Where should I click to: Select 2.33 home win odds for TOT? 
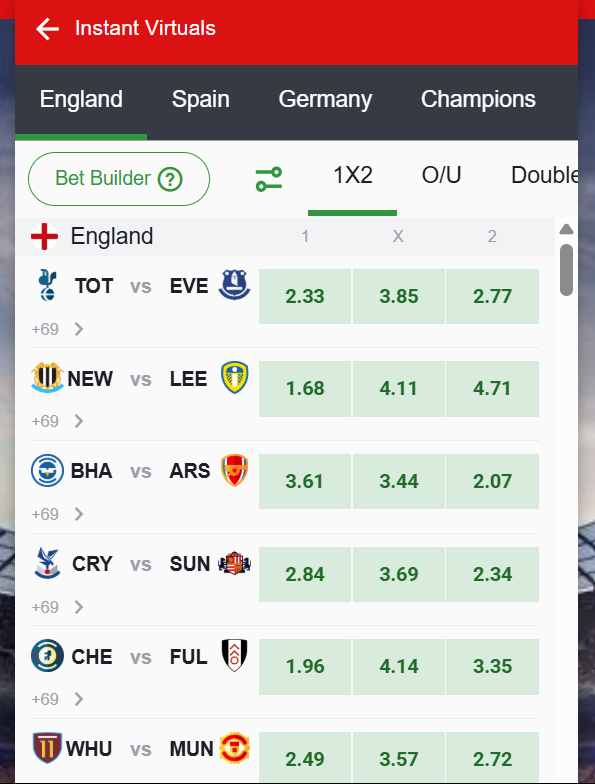305,296
